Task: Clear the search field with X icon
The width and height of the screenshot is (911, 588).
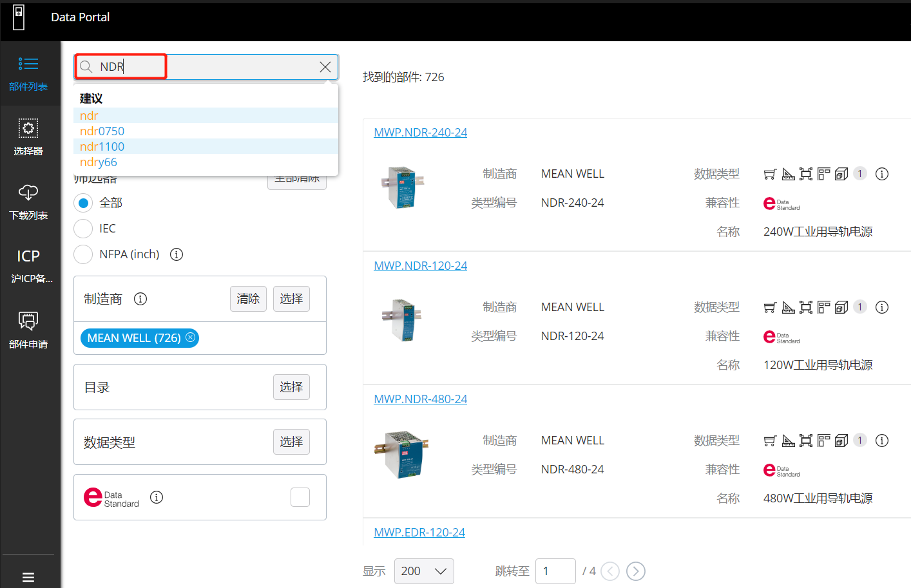Action: coord(325,67)
